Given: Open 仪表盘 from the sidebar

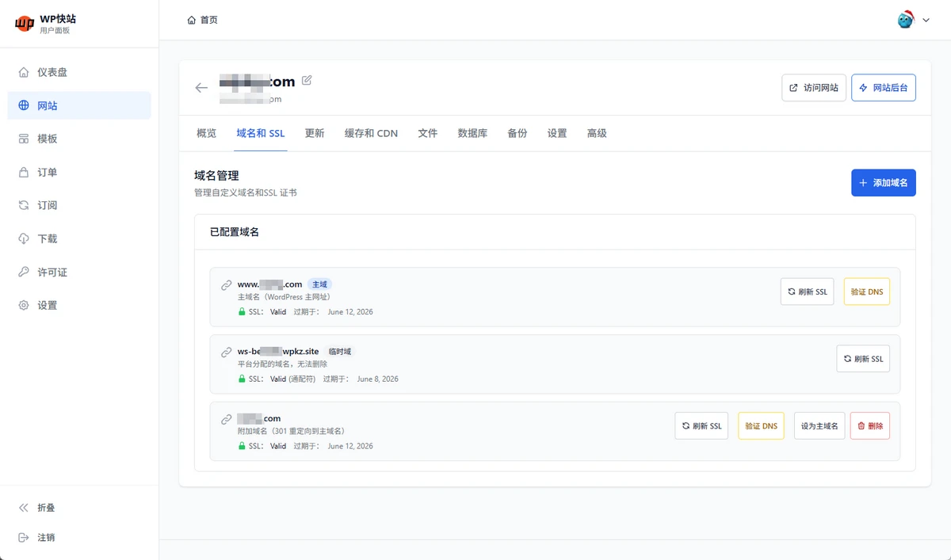Looking at the screenshot, I should 52,72.
